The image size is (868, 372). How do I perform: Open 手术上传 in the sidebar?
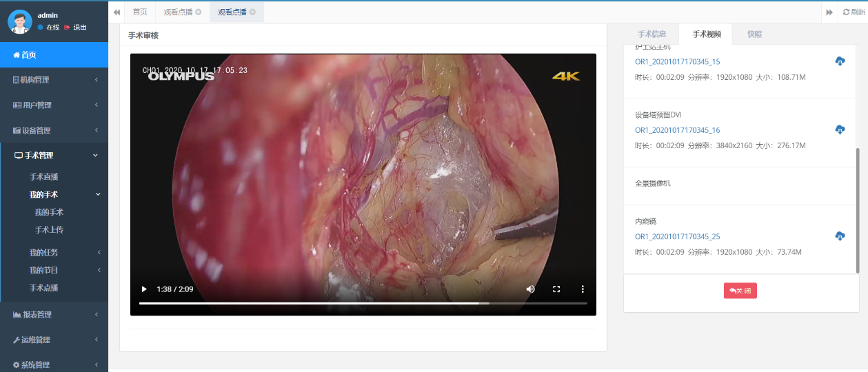(49, 229)
